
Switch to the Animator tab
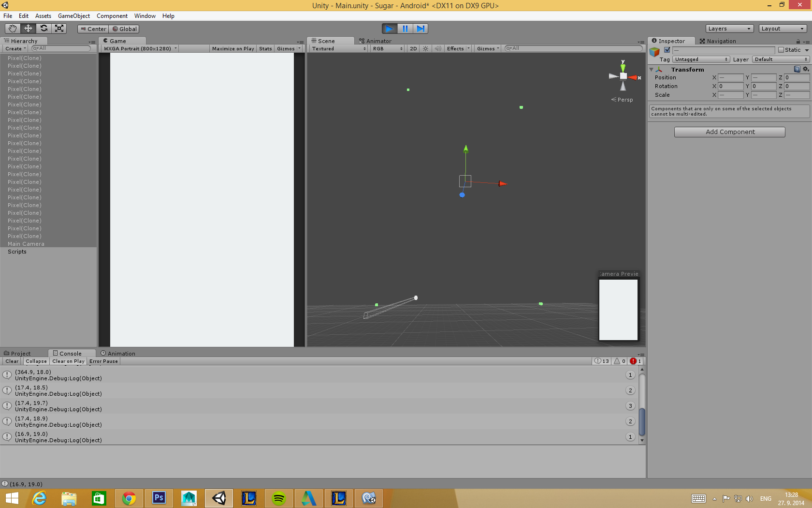[x=375, y=41]
